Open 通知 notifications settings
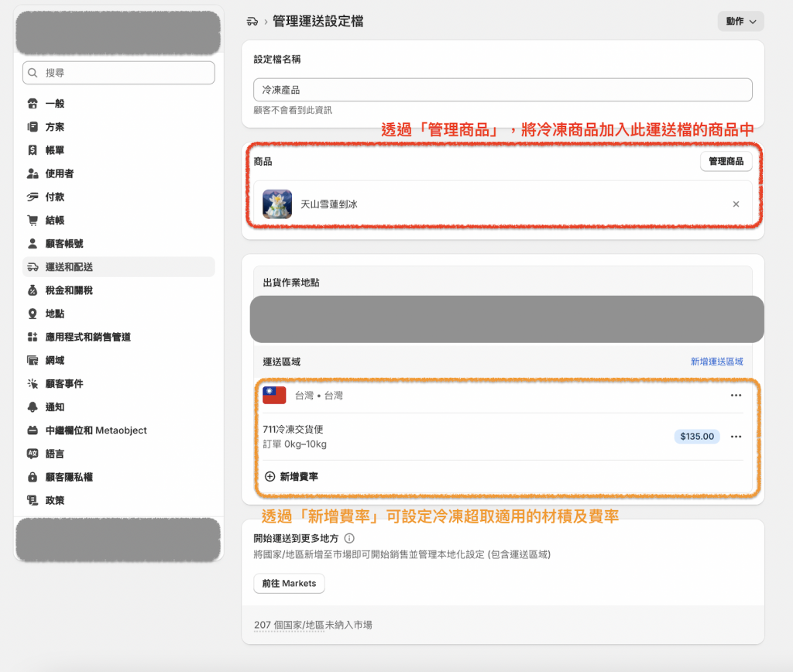The image size is (793, 672). tap(54, 407)
